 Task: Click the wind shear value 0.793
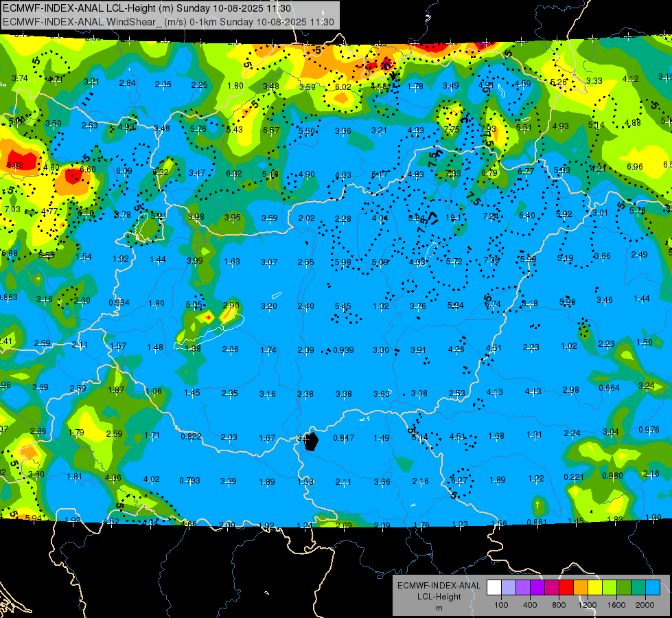189,481
